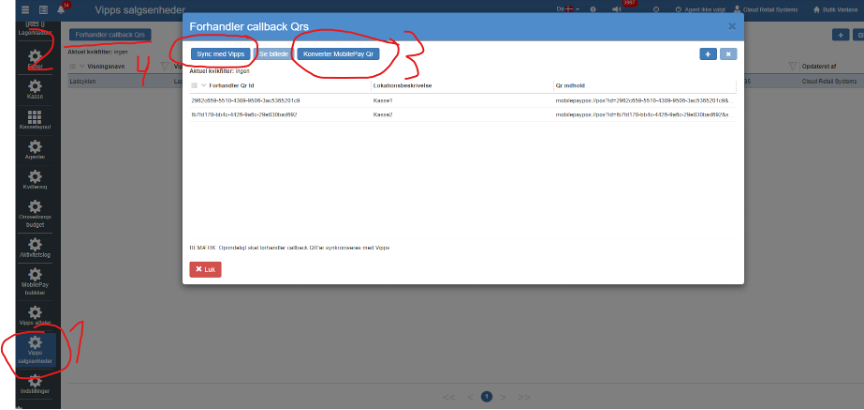Close the Forhandler callback Qrs dialog
Viewport: 864px width, 410px height.
click(x=732, y=26)
